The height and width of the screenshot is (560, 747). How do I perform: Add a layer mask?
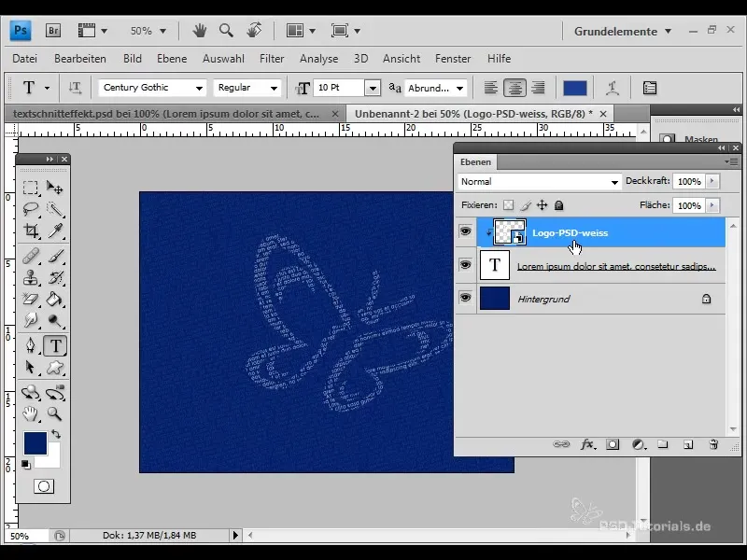point(613,444)
